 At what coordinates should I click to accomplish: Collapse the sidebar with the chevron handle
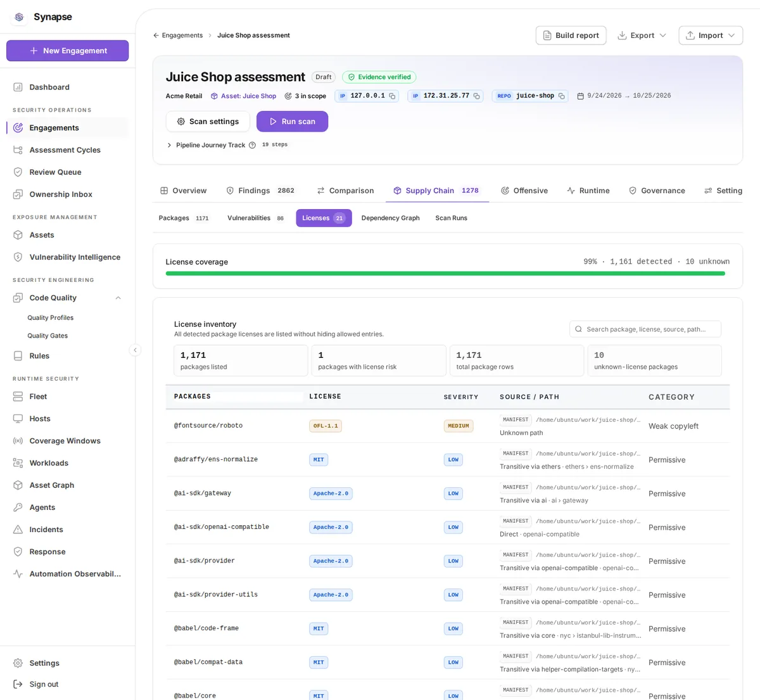[135, 350]
